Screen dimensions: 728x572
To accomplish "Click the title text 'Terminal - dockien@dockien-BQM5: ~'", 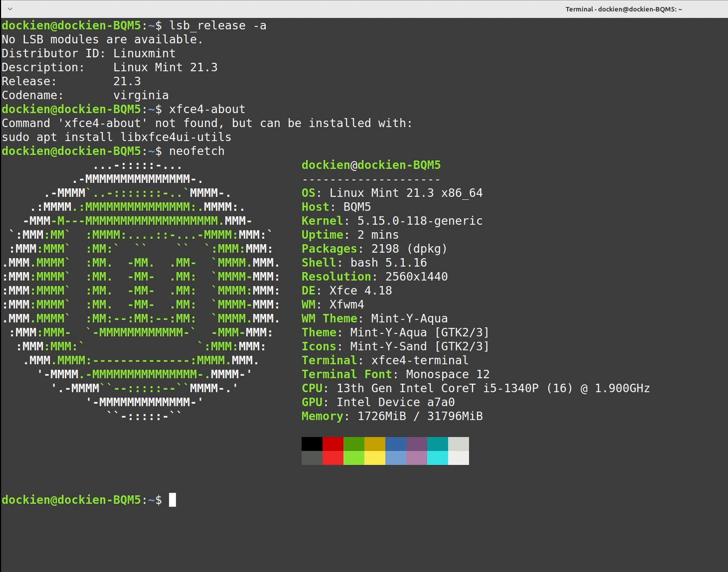I will coord(624,9).
